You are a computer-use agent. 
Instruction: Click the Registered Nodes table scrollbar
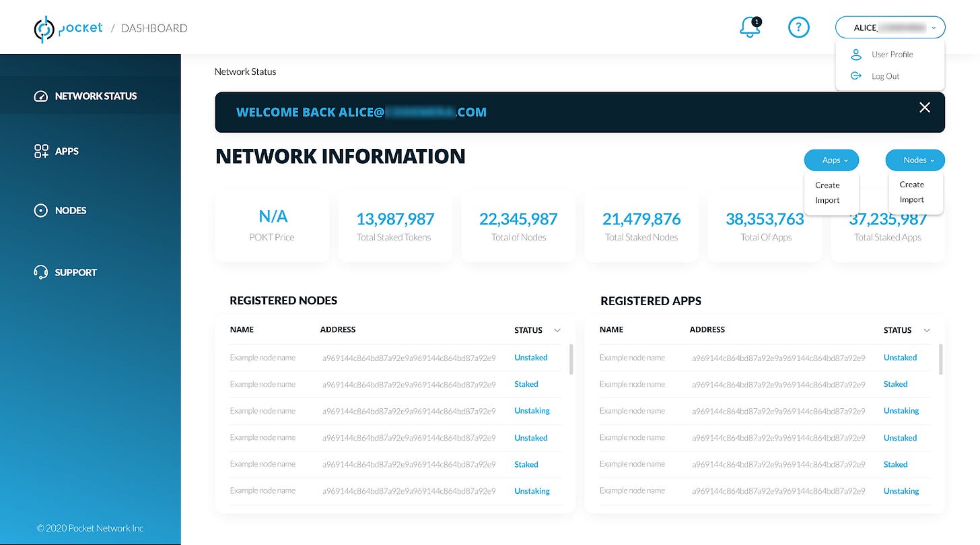(x=571, y=359)
